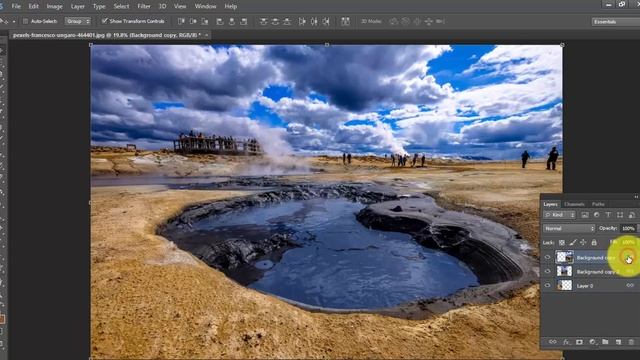640x360 pixels.
Task: Open Move tool preset picker arrow
Action: (x=14, y=21)
